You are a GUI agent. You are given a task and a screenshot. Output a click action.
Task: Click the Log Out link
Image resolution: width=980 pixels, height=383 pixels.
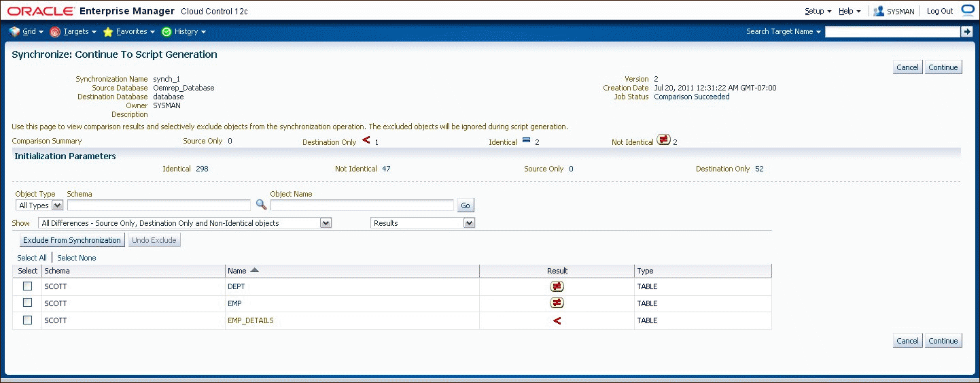pyautogui.click(x=940, y=11)
